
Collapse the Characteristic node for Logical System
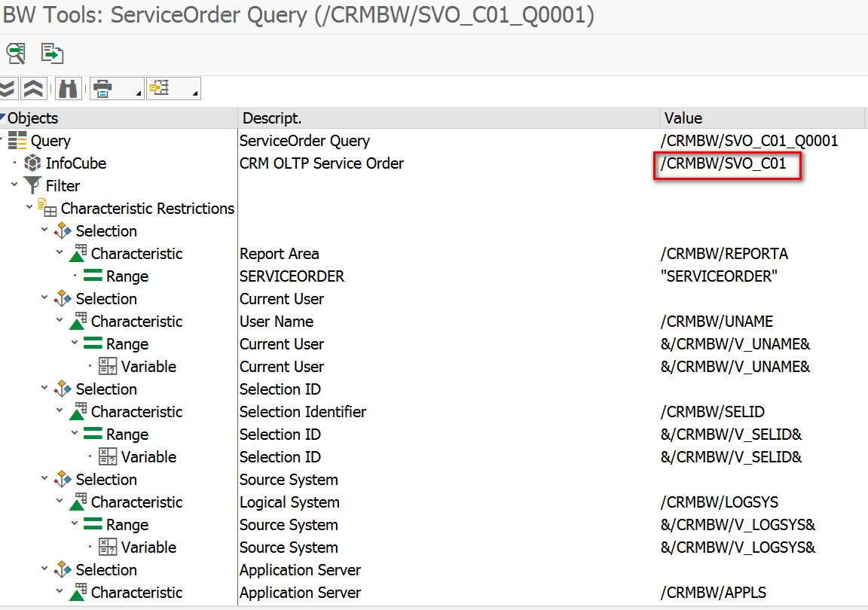(x=60, y=500)
